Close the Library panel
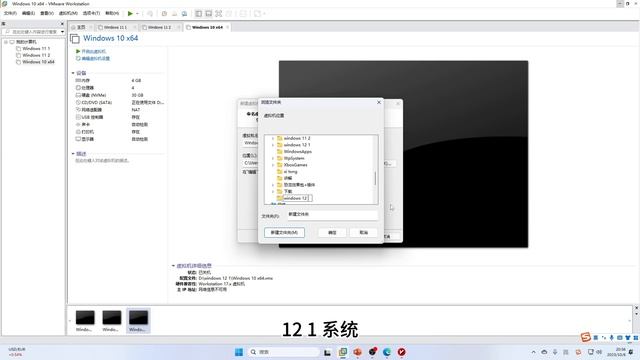The image size is (640, 360). point(62,24)
